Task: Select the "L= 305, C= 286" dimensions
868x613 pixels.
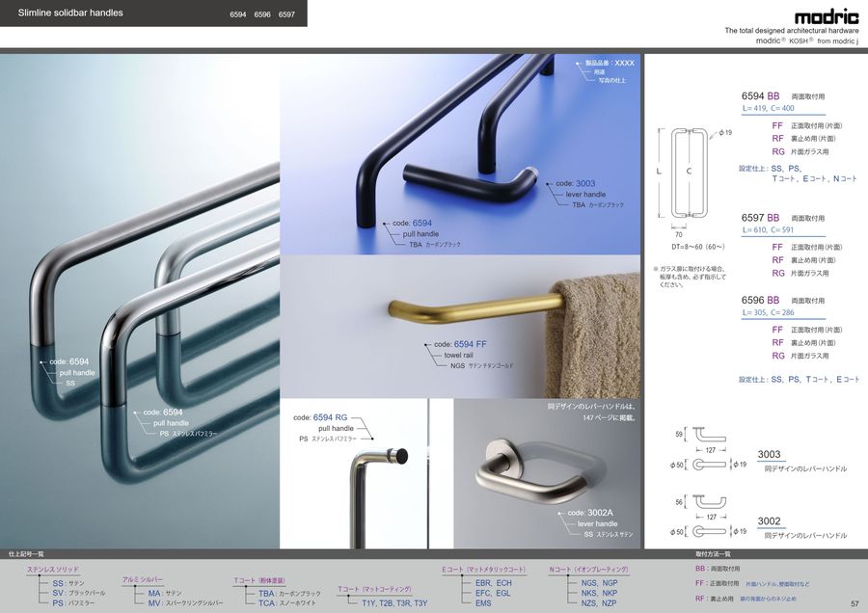Action: (769, 312)
